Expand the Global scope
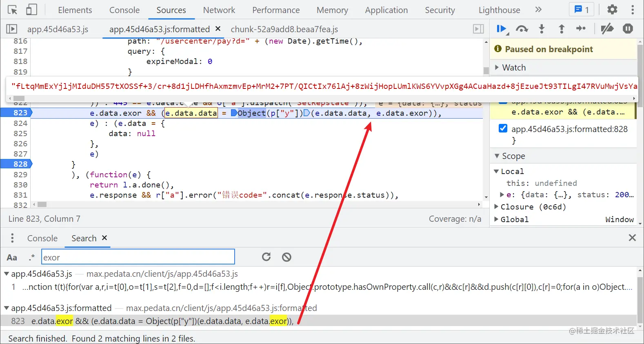Screen dimensions: 644x344 [496, 219]
